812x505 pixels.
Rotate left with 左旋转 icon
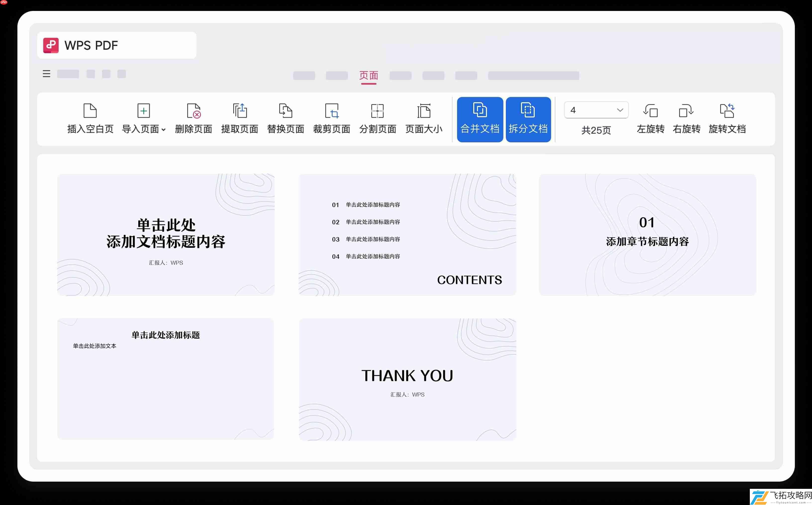[x=650, y=110]
